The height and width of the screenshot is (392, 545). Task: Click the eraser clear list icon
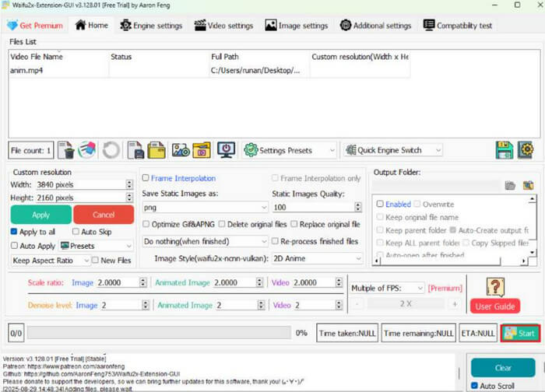click(86, 150)
